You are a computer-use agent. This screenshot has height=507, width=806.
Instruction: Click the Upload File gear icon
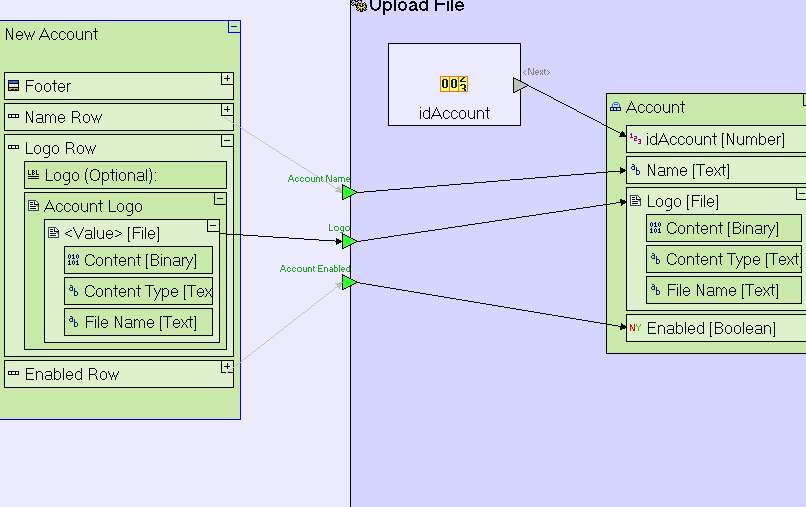tap(359, 6)
